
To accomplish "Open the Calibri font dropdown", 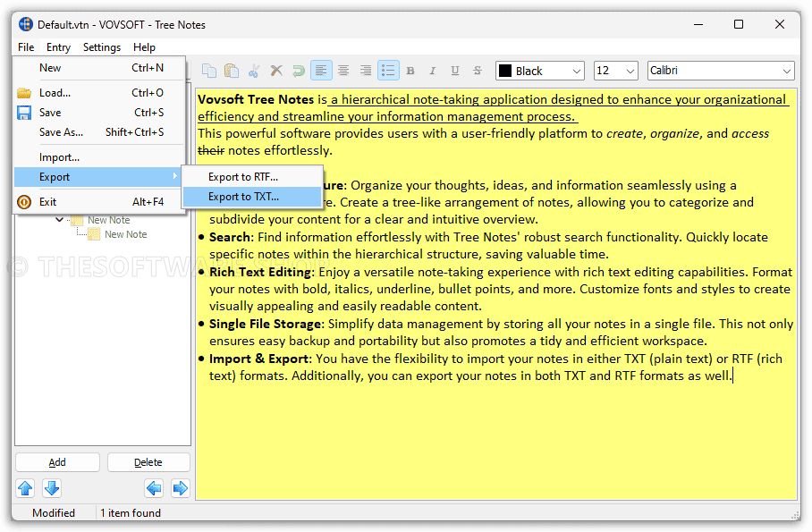I will [721, 71].
